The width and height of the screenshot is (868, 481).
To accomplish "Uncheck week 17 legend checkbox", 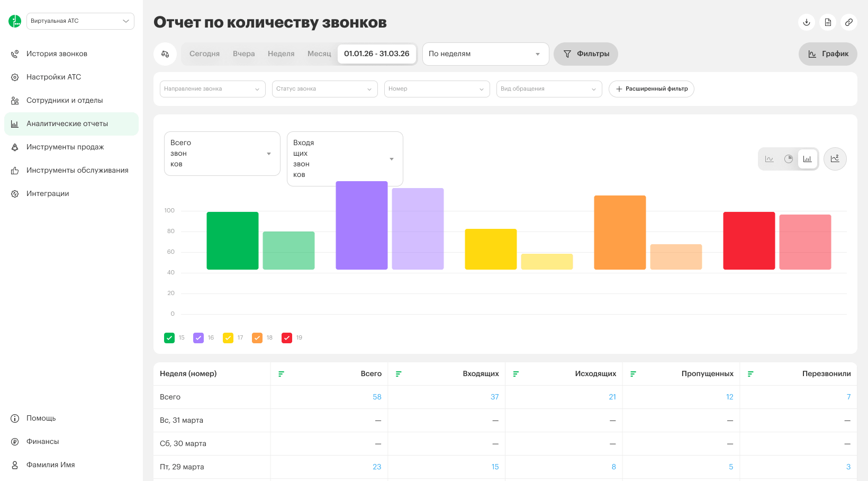I will tap(228, 338).
